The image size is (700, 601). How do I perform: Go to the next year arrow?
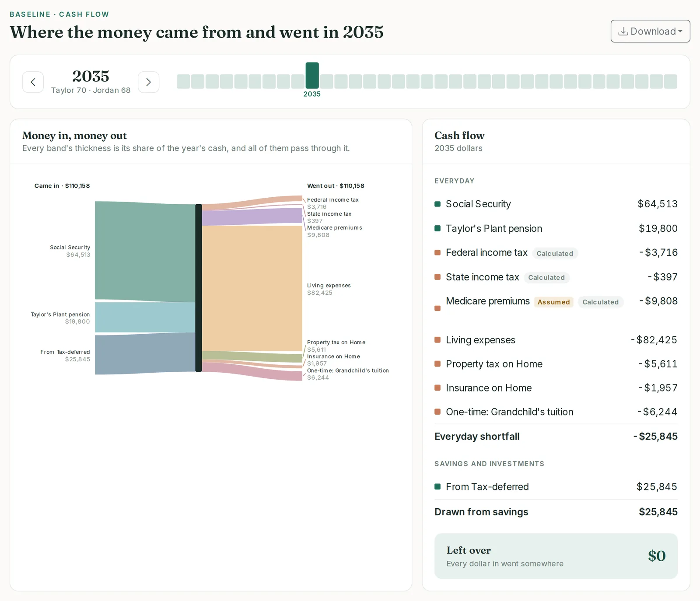148,82
